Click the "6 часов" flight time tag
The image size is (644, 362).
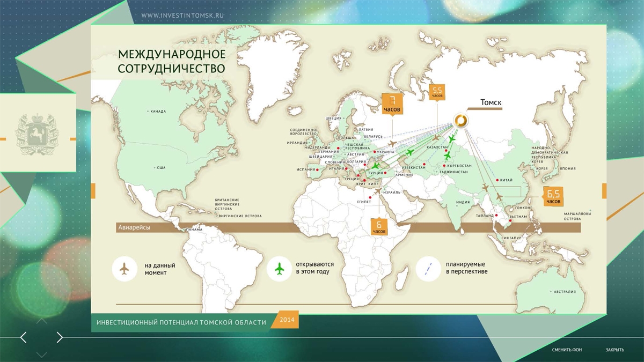click(379, 226)
